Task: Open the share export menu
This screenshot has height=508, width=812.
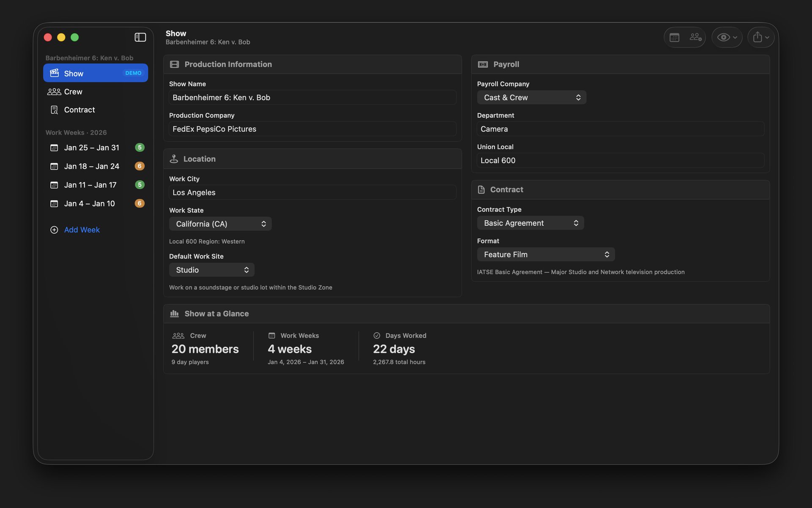Action: [x=761, y=37]
